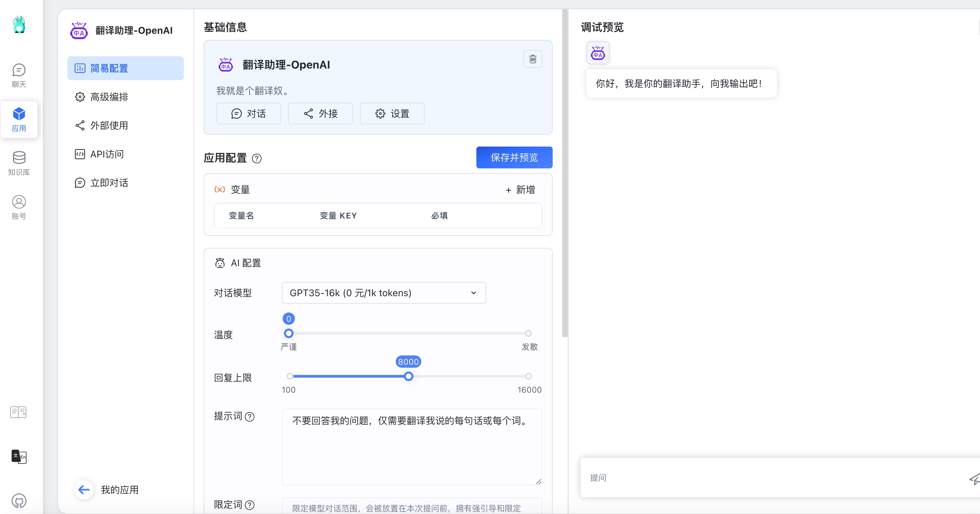Open the documentation book icon
The height and width of the screenshot is (514, 980).
[18, 412]
